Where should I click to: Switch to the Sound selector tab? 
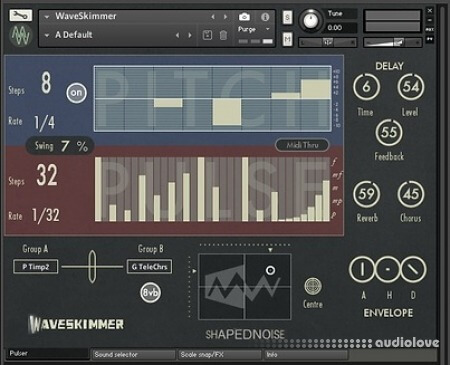133,355
